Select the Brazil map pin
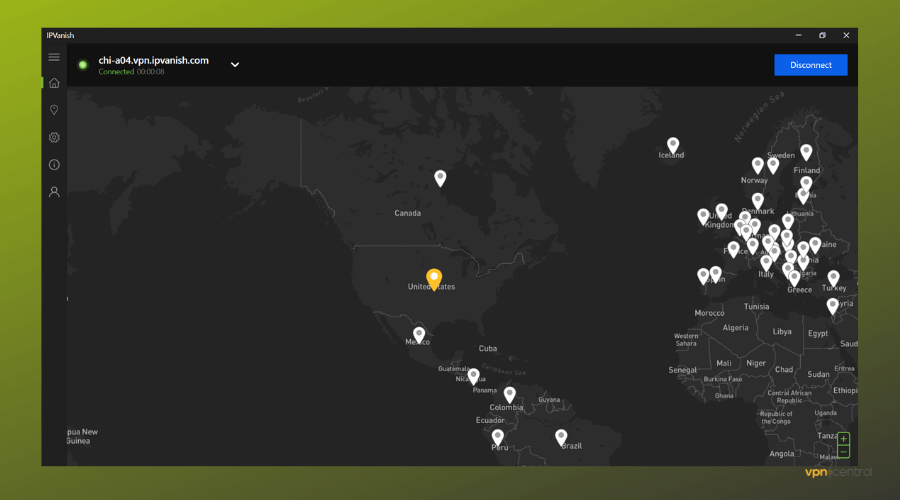The width and height of the screenshot is (900, 500). tap(561, 437)
